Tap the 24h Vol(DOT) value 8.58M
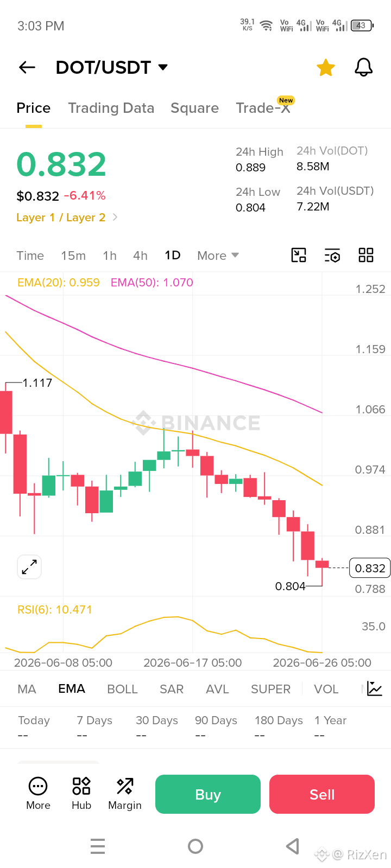Screen dimensions: 391x868 click(x=313, y=167)
